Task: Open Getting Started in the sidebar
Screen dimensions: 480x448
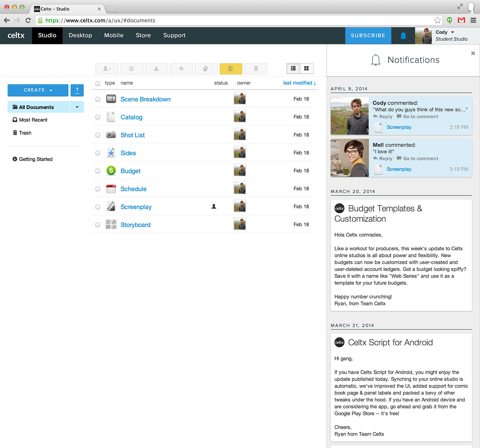Action: 32,159
